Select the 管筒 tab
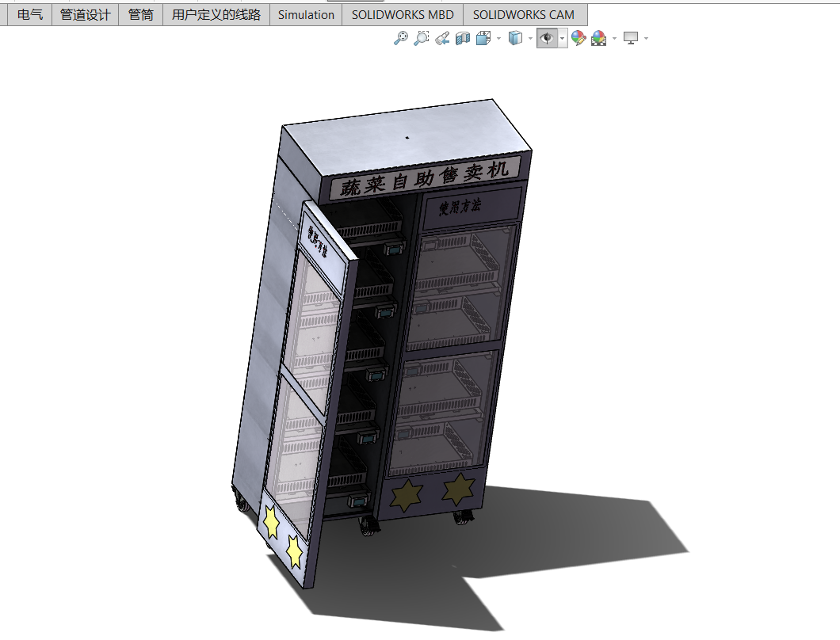 click(141, 15)
